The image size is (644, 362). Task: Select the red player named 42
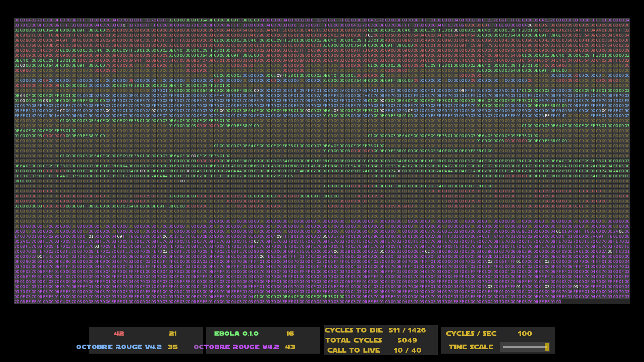point(119,334)
